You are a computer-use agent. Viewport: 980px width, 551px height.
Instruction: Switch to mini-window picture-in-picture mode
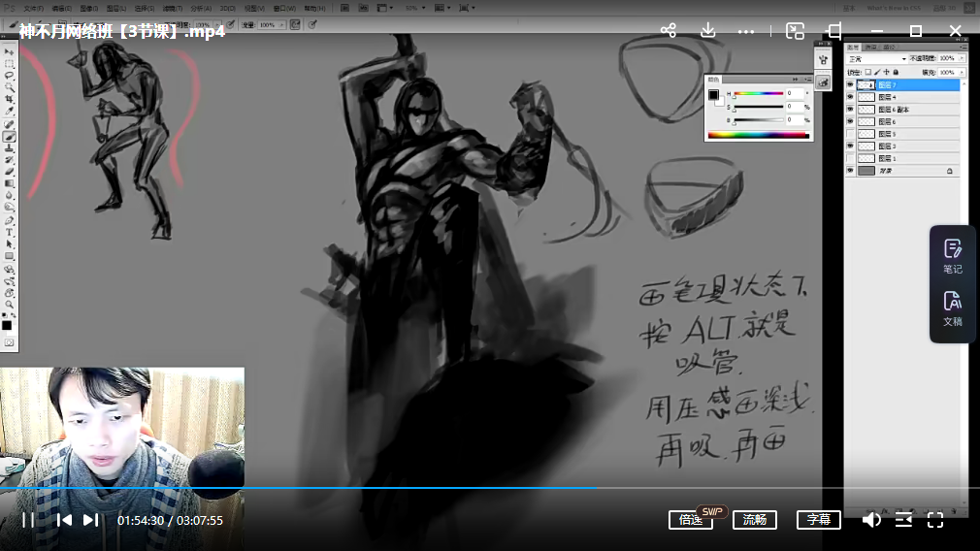click(795, 31)
